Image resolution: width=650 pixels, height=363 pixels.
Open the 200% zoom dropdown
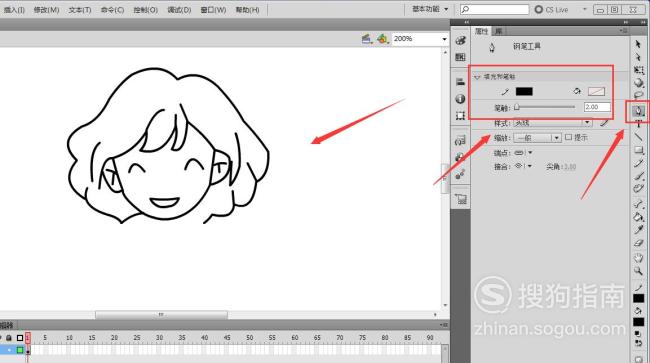point(444,39)
